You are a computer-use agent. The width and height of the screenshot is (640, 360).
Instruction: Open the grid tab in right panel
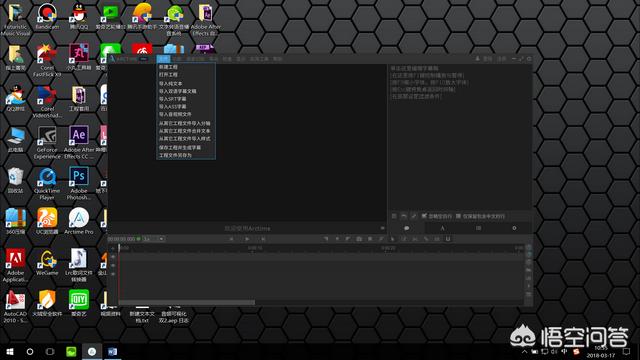(x=478, y=228)
